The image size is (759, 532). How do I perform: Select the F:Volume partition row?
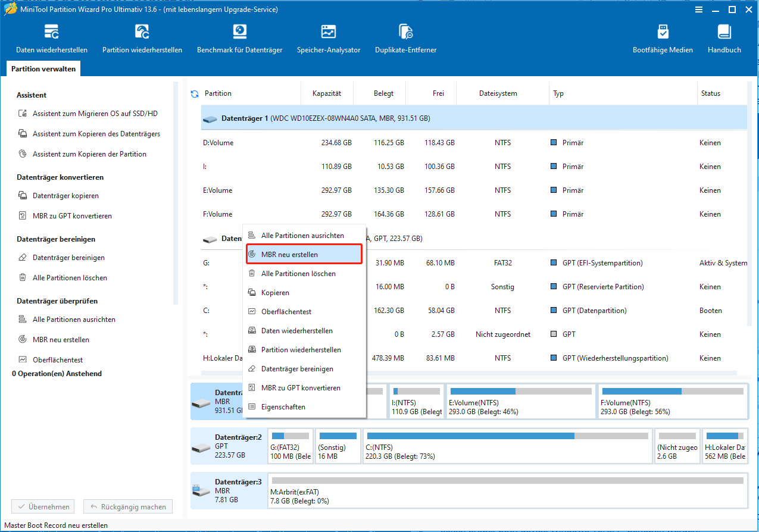474,214
